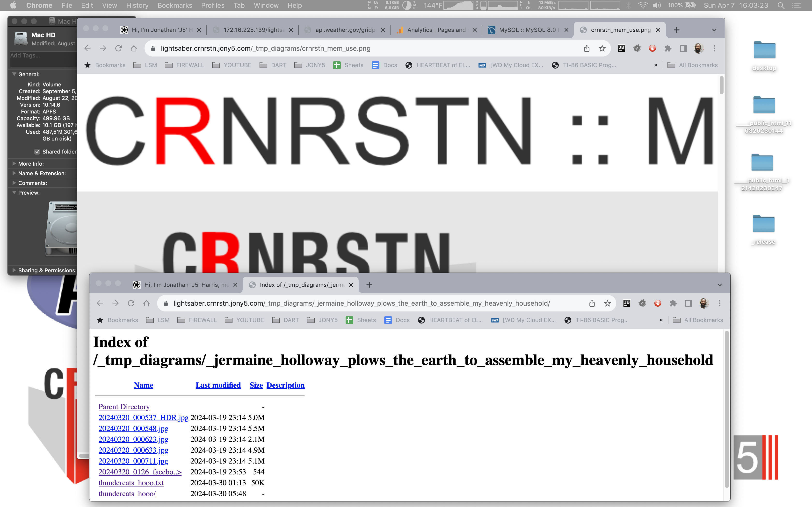Open the extensions puzzle icon in lower window

point(673,303)
